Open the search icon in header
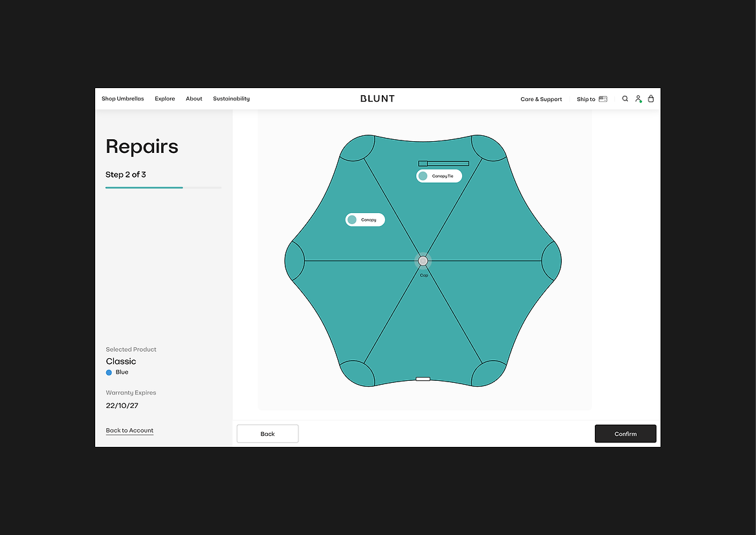This screenshot has height=535, width=756. coord(625,99)
